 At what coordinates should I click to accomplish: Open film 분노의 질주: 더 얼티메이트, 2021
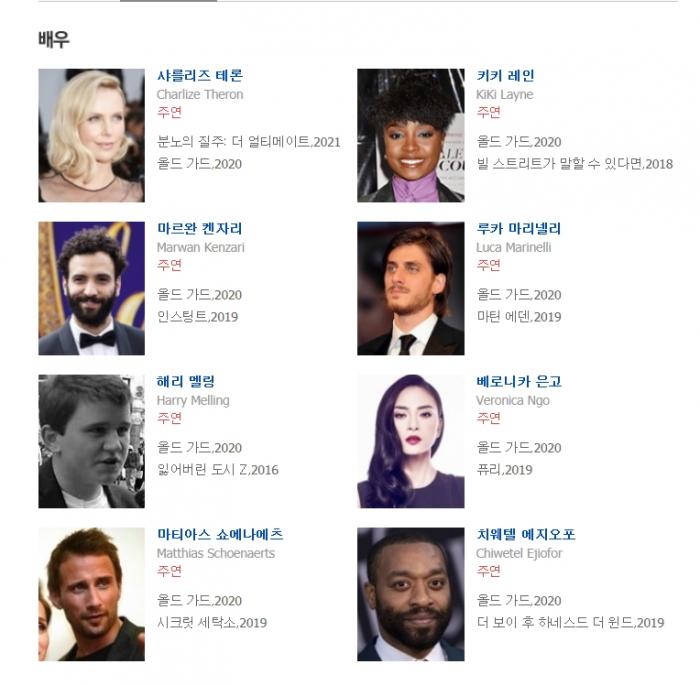(249, 142)
